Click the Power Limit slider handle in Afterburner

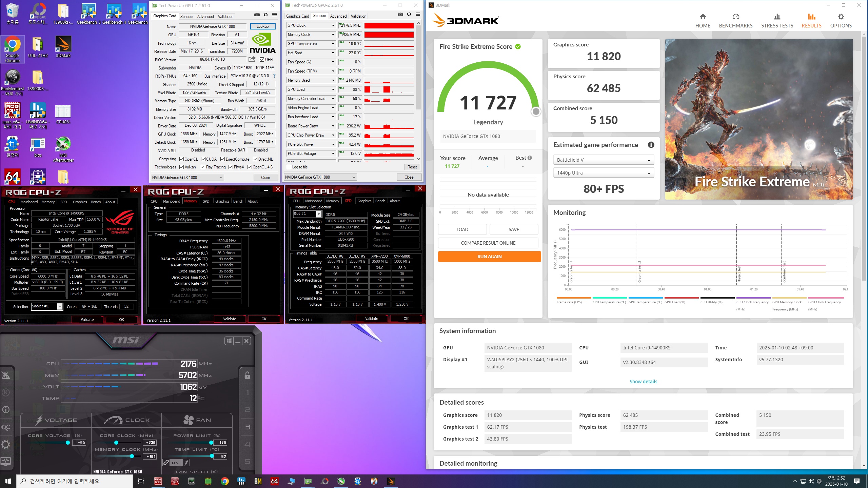[211, 443]
